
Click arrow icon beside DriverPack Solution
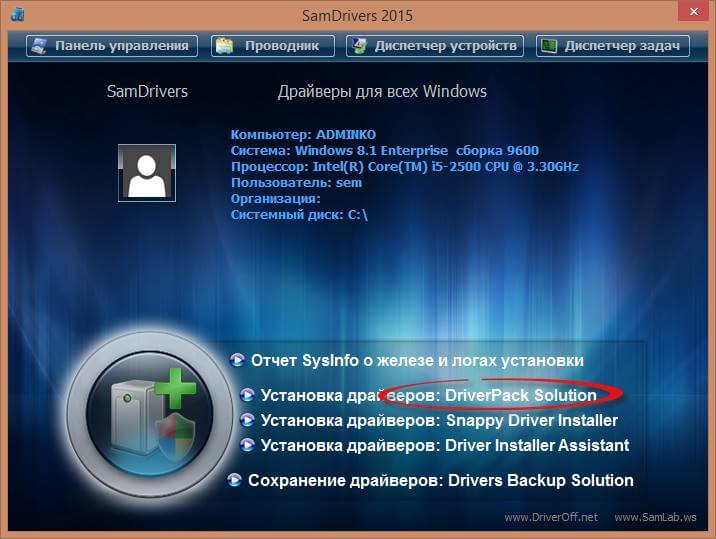247,395
